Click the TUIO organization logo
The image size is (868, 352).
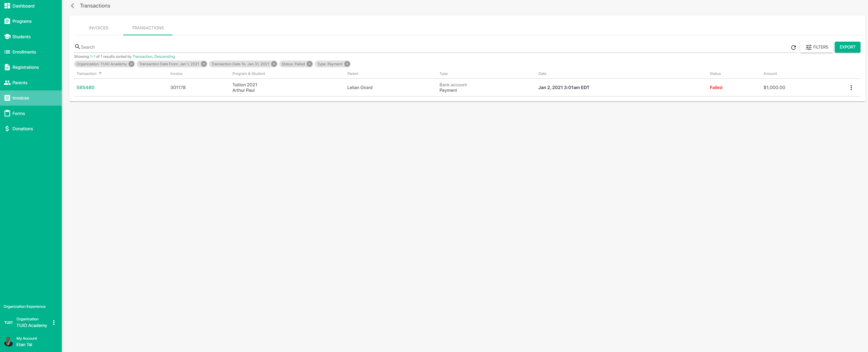click(x=8, y=322)
